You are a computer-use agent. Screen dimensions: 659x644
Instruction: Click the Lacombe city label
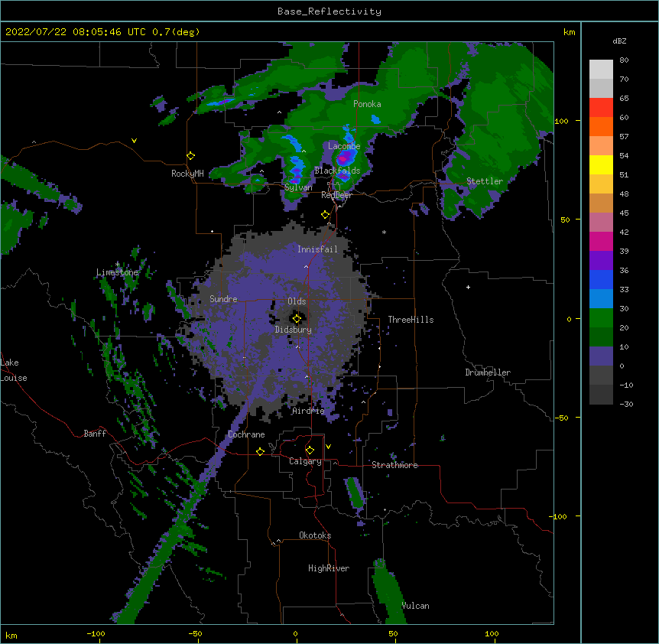pyautogui.click(x=344, y=146)
